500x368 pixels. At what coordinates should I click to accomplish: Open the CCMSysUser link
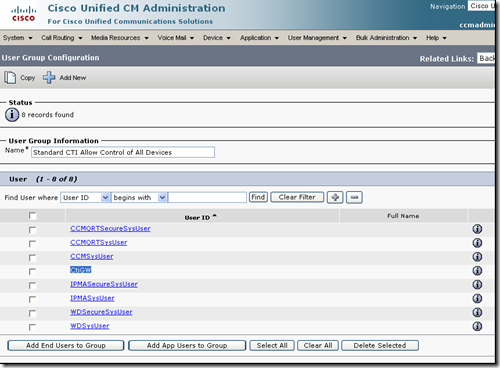pos(92,257)
